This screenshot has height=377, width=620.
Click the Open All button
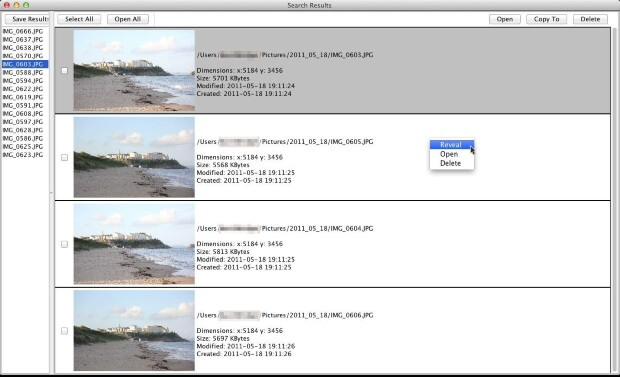(x=128, y=19)
